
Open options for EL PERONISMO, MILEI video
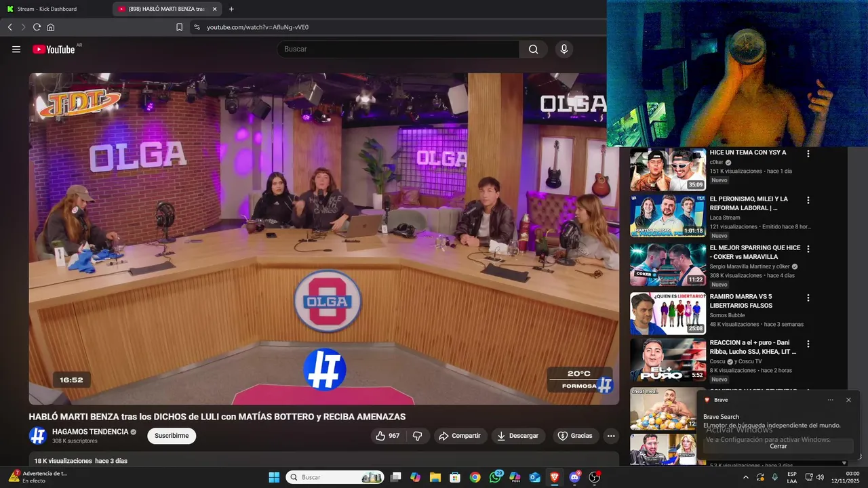(x=808, y=201)
